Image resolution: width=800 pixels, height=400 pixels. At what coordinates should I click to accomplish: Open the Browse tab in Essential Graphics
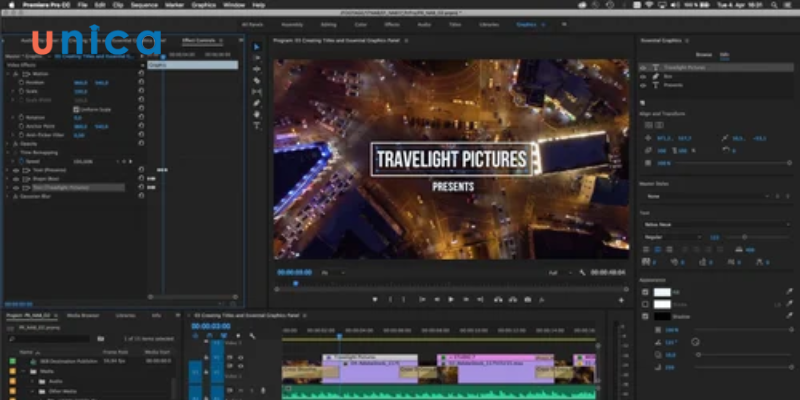pyautogui.click(x=703, y=54)
